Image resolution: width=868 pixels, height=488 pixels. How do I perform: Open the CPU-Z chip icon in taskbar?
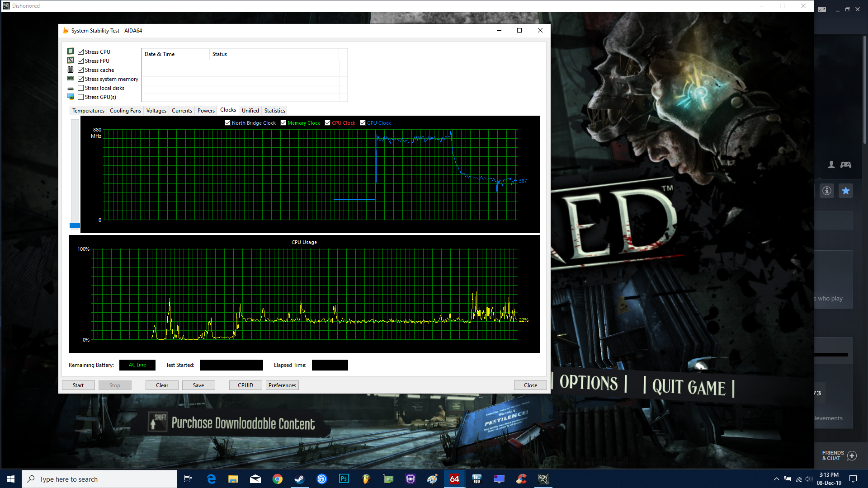coord(410,479)
